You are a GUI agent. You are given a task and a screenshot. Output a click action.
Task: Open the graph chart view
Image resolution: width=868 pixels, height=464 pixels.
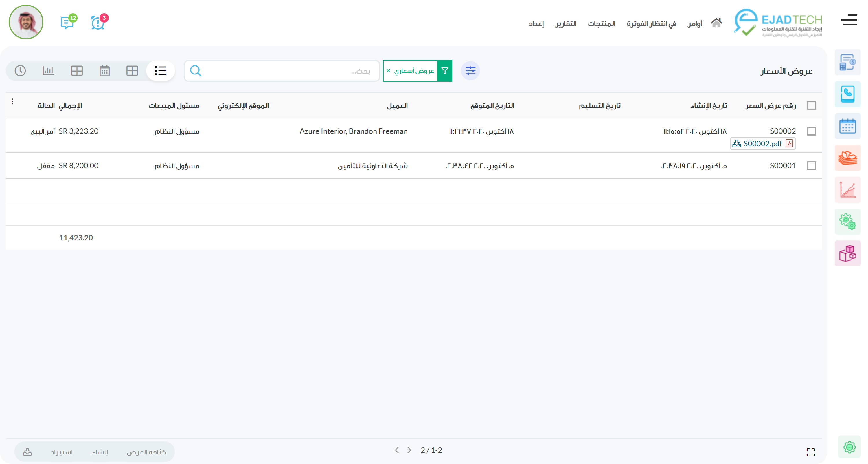pos(48,71)
